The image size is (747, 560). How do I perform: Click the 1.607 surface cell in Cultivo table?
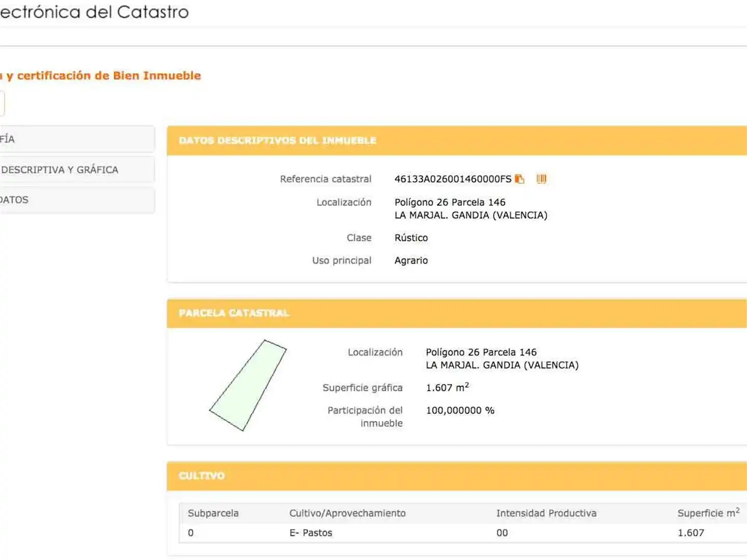pos(691,533)
